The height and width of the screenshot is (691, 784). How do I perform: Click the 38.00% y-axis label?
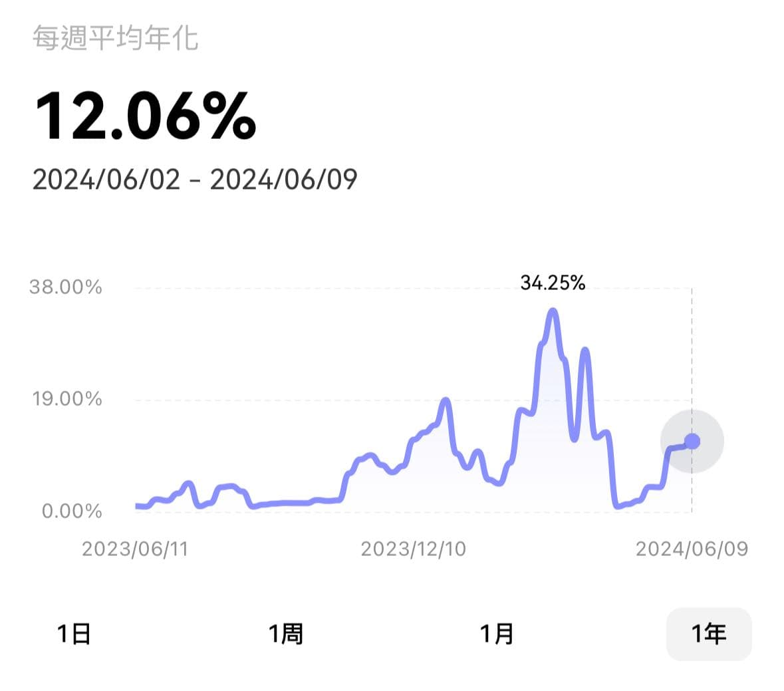[x=65, y=287]
